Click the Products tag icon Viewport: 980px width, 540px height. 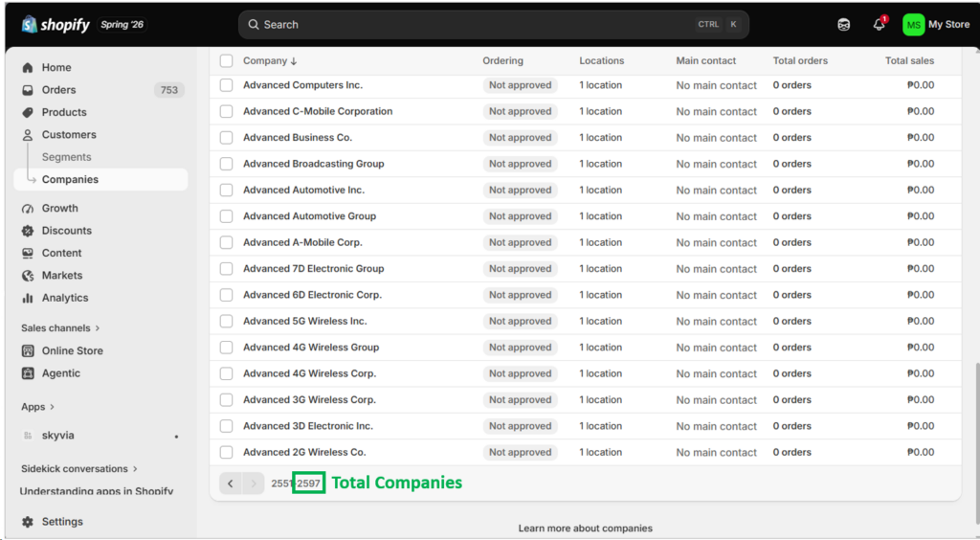click(x=28, y=113)
